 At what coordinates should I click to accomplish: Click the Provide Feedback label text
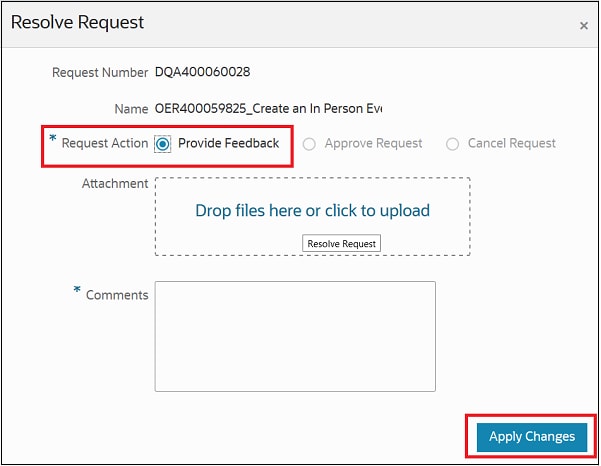coord(228,144)
